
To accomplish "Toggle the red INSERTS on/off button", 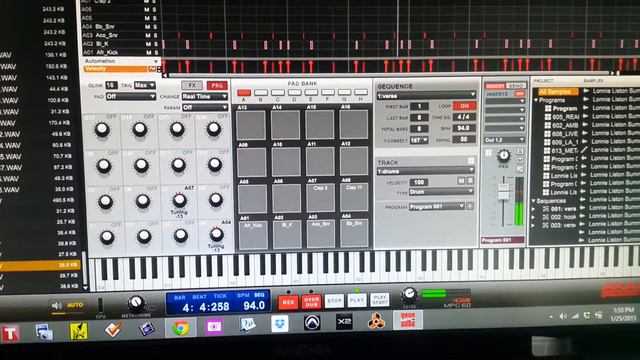I will 520,94.
